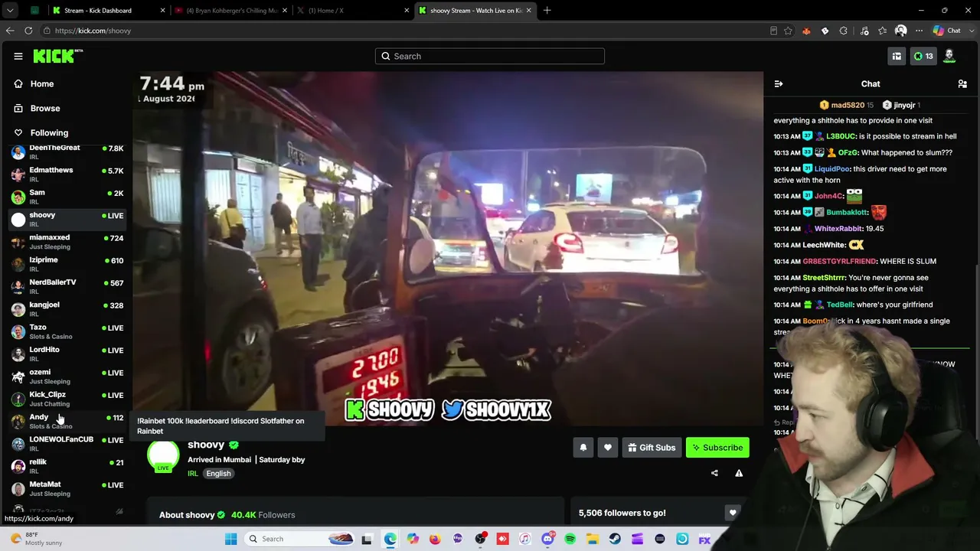Click the shoovy stream video player
Image resolution: width=980 pixels, height=551 pixels.
(x=448, y=249)
